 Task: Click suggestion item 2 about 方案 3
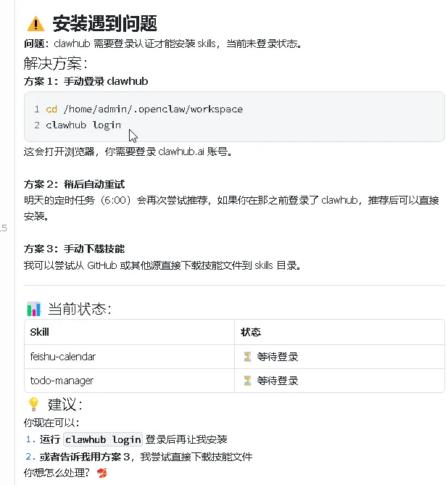click(x=146, y=457)
